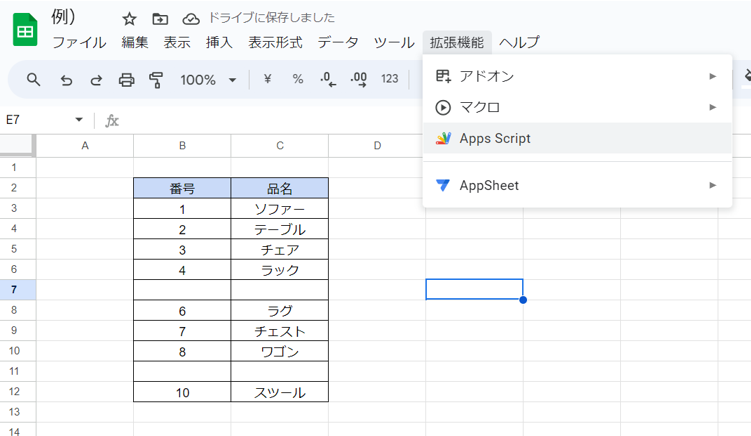This screenshot has width=751, height=436.
Task: Click the E7 name box field
Action: tap(36, 120)
